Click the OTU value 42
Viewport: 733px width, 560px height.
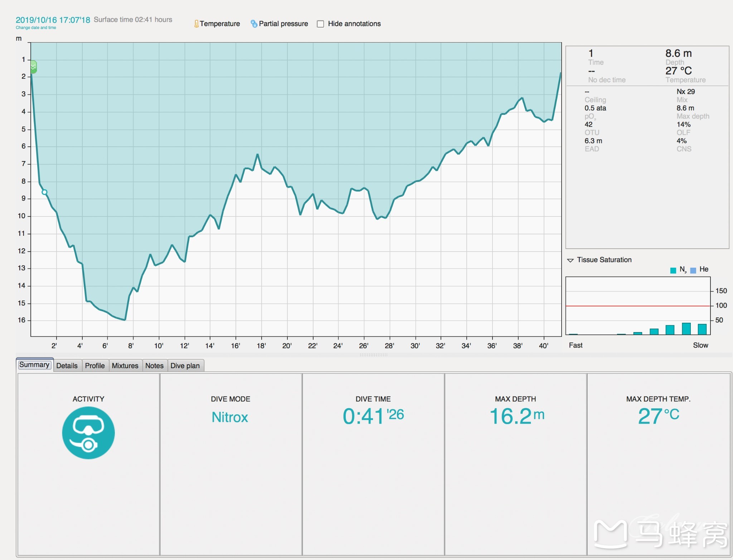pos(588,125)
